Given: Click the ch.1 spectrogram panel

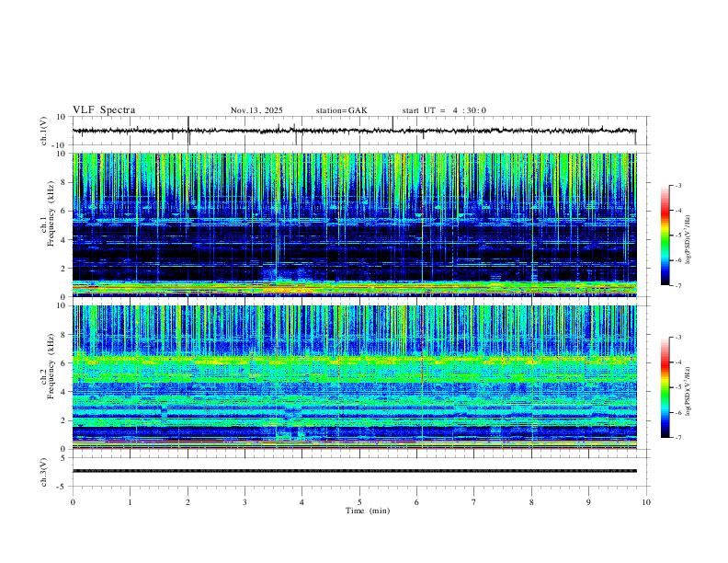Looking at the screenshot, I should pos(355,224).
